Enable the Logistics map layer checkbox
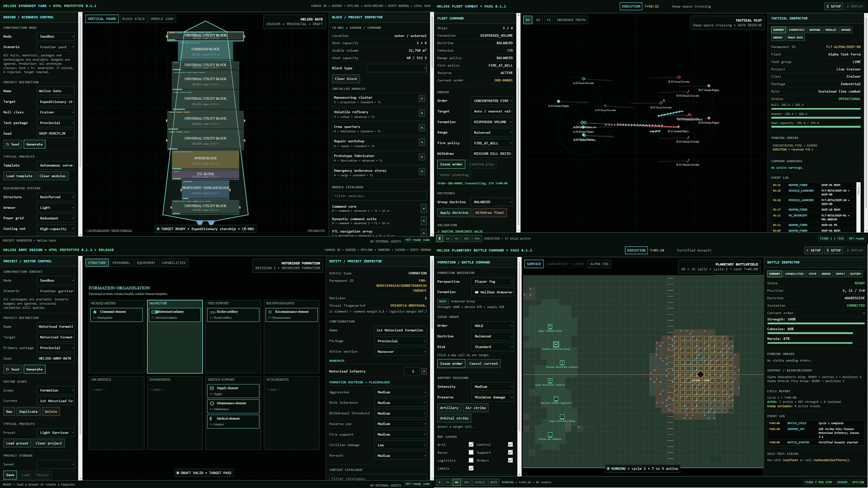The image size is (868, 488). click(471, 460)
